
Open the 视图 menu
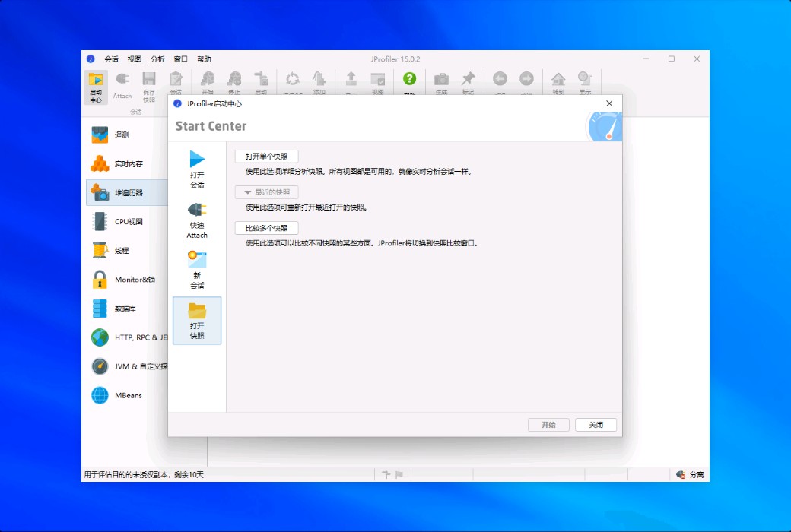[135, 59]
